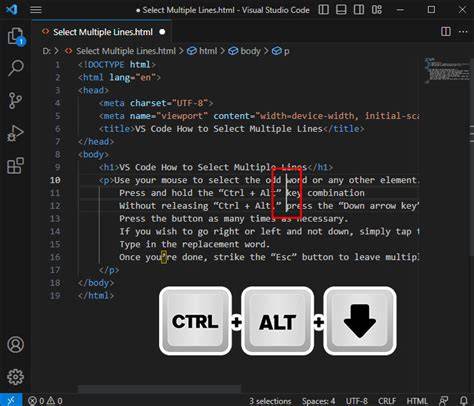Open notifications bell in status bar
474x406 pixels.
tap(463, 400)
